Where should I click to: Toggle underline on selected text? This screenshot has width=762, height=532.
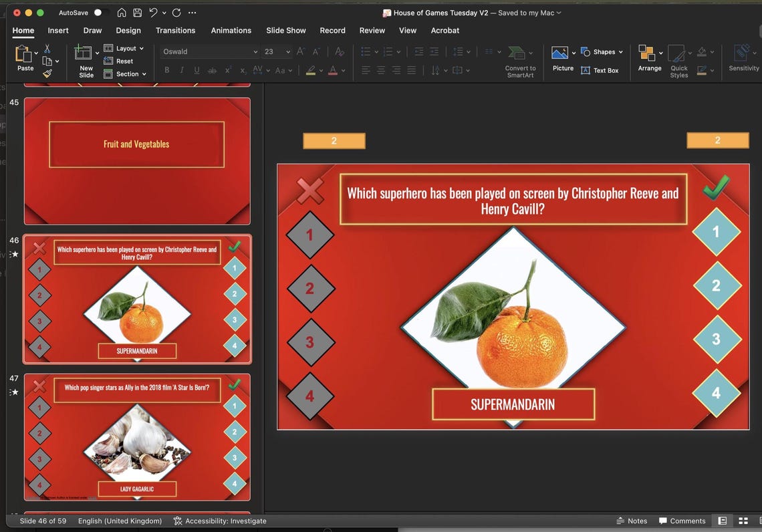coord(197,70)
